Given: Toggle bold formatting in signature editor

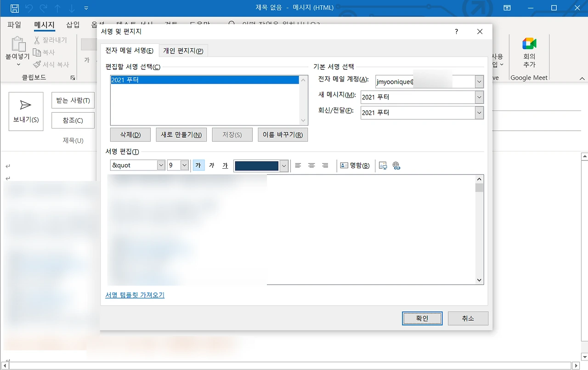Looking at the screenshot, I should [198, 165].
